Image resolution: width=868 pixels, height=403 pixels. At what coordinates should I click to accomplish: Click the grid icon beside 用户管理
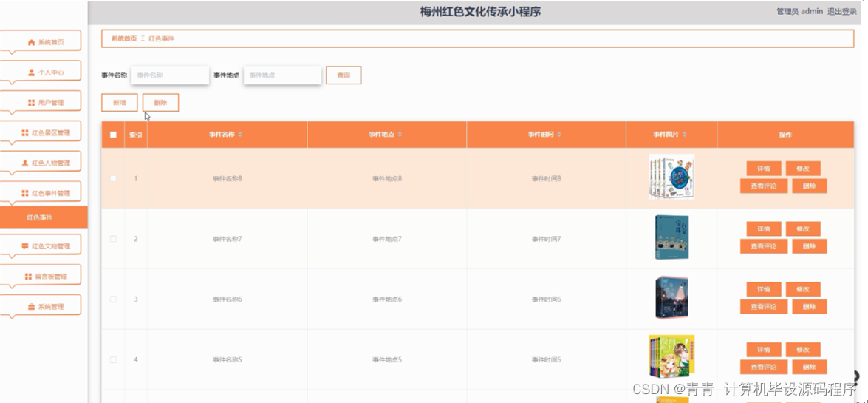[31, 103]
